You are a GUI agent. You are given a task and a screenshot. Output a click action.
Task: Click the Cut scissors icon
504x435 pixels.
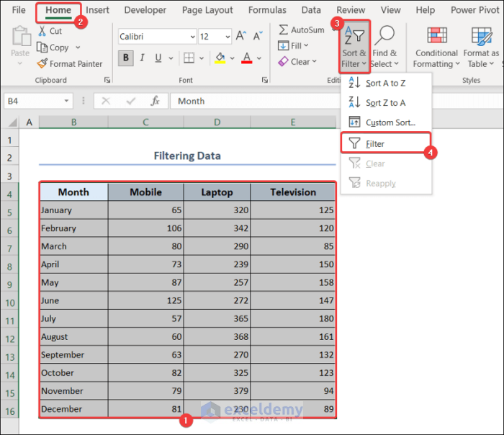[42, 31]
